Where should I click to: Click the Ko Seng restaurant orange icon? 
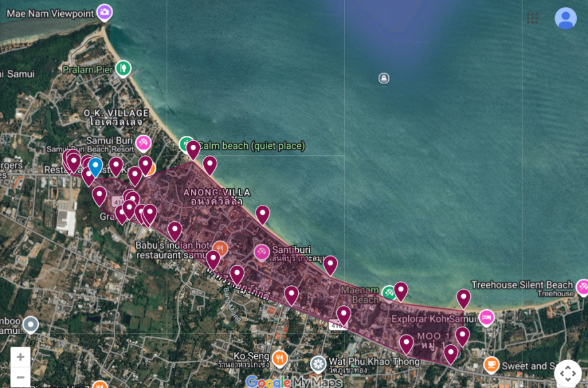pos(279,358)
